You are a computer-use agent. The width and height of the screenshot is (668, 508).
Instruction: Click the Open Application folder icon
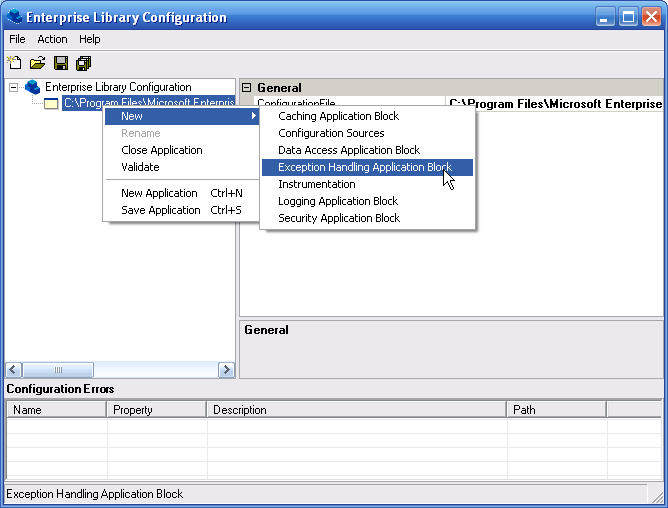37,63
